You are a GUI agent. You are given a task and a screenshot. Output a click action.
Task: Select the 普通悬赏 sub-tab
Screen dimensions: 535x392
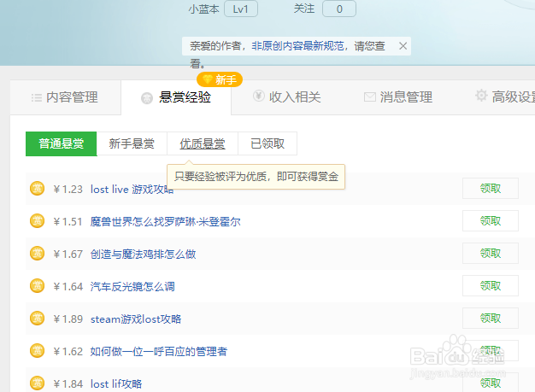coord(62,143)
